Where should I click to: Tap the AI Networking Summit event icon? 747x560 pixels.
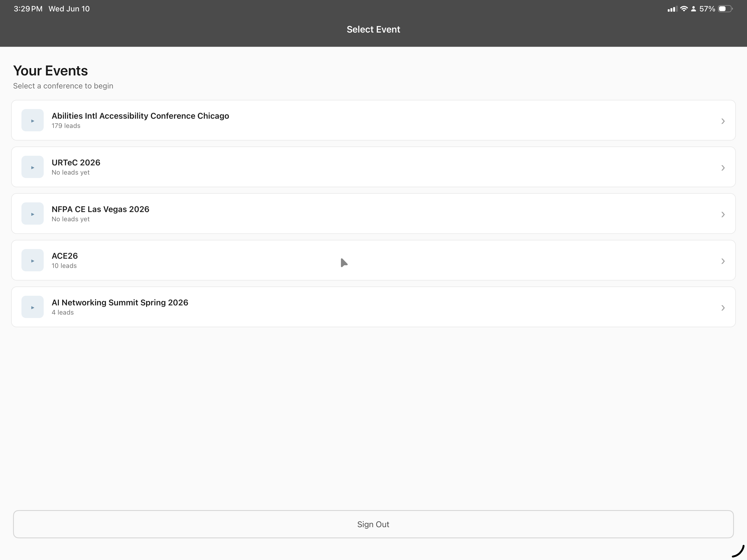32,307
